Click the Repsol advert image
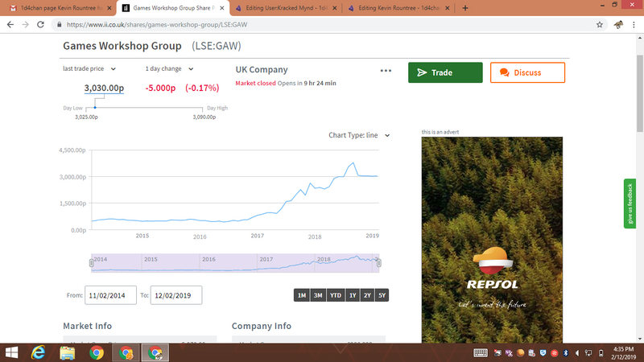 [x=492, y=240]
